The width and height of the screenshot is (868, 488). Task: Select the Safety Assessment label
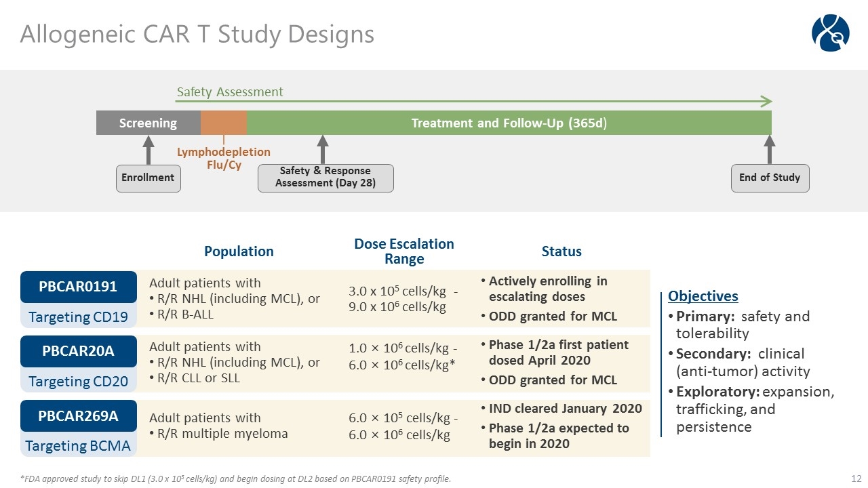point(230,91)
